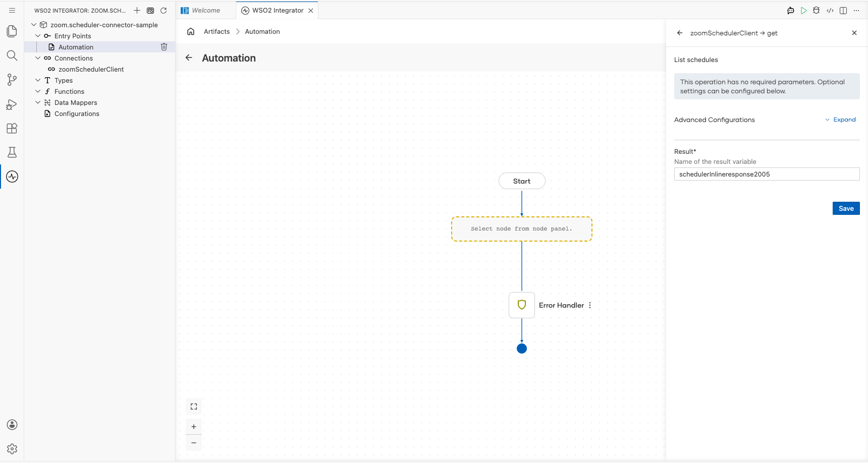
Task: Click the split editor icon
Action: tap(843, 10)
